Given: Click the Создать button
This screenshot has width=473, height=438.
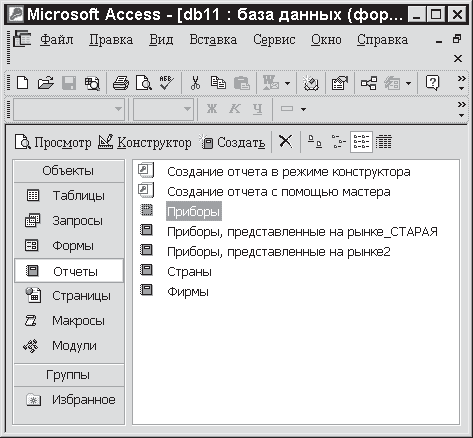Looking at the screenshot, I should tap(232, 142).
